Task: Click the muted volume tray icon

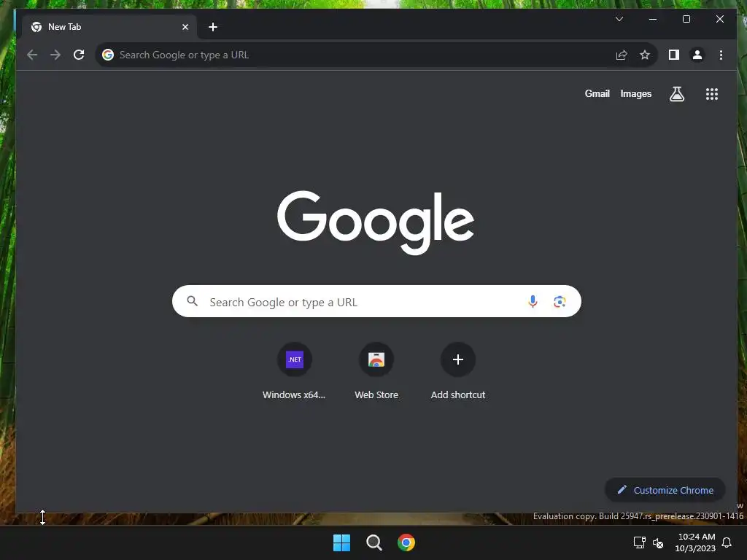Action: (x=658, y=542)
